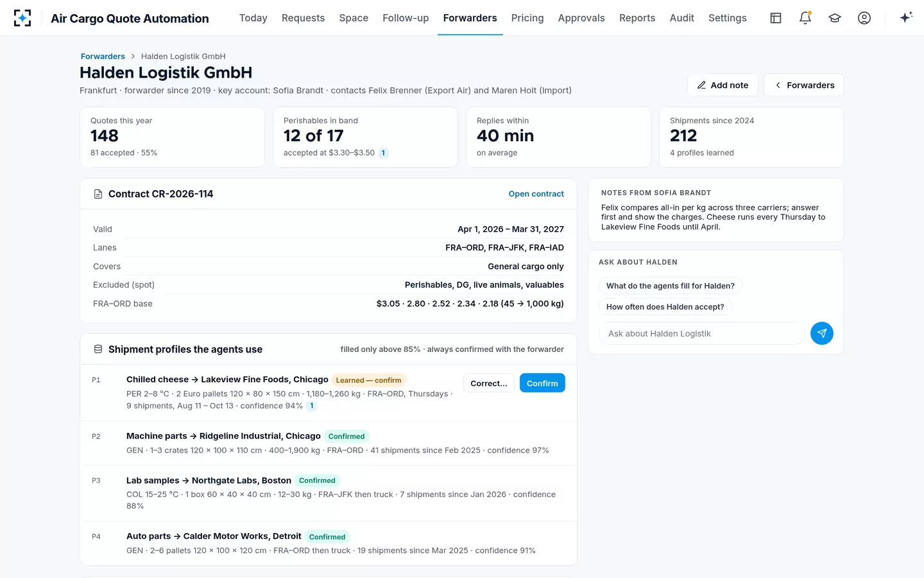Open the Approvals tab
This screenshot has width=924, height=578.
pos(581,18)
